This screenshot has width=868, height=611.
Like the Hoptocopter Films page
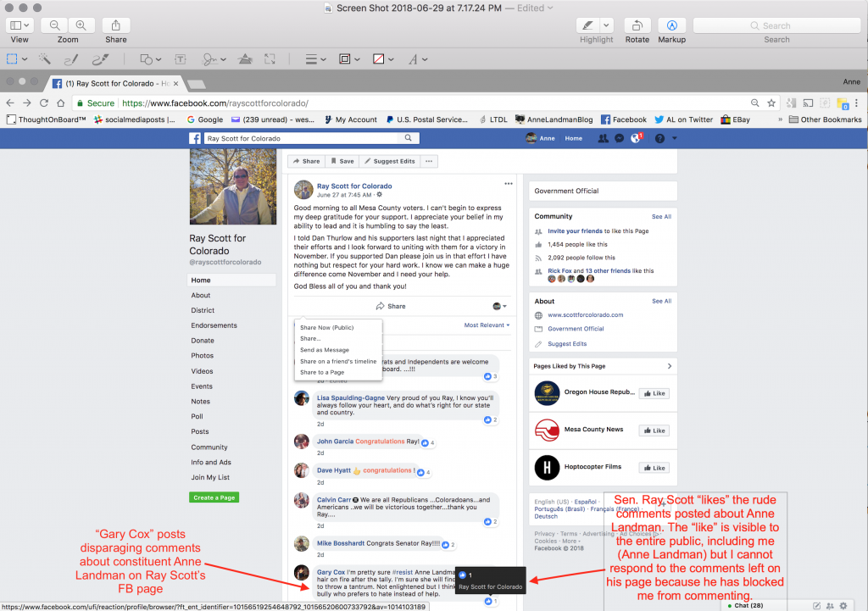click(654, 468)
